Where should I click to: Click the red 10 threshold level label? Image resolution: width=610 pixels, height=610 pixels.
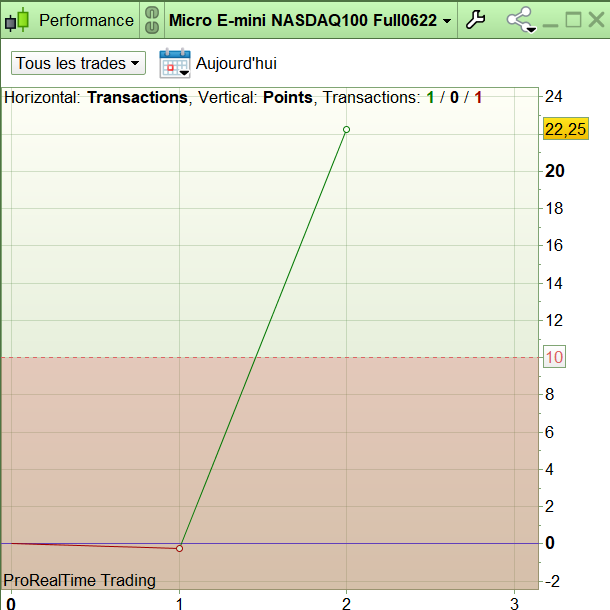pyautogui.click(x=554, y=357)
